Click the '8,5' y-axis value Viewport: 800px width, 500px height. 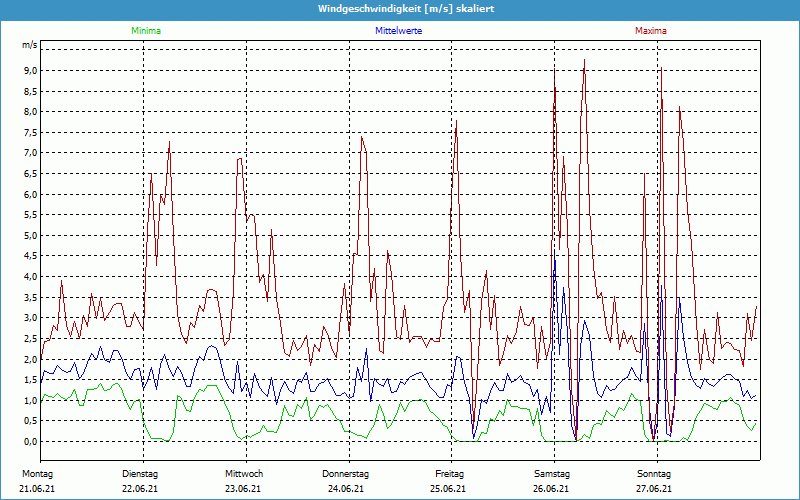[31, 91]
